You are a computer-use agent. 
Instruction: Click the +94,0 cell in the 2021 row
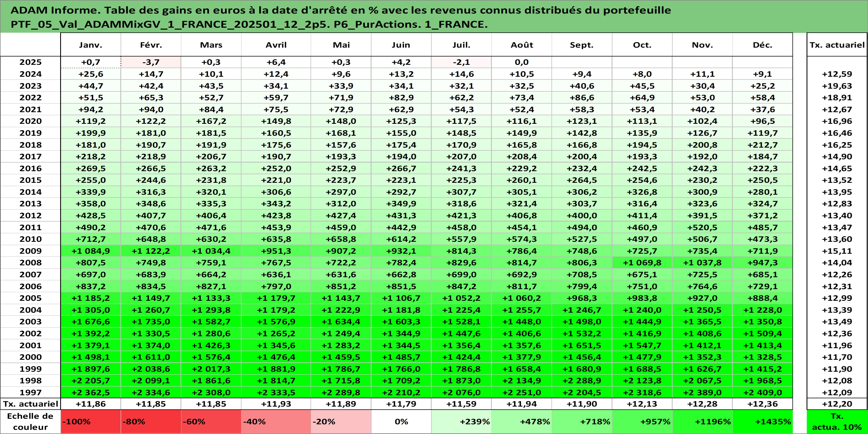[x=151, y=109]
